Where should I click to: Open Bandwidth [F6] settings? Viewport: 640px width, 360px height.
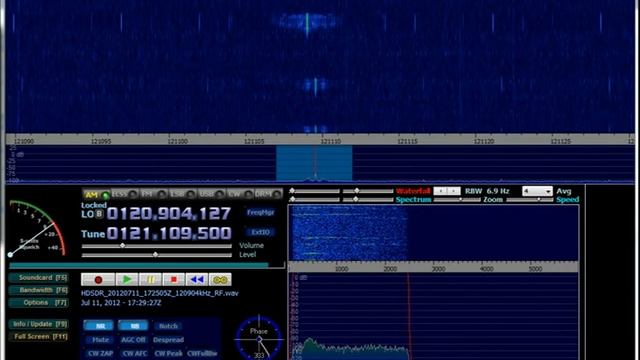pyautogui.click(x=39, y=290)
